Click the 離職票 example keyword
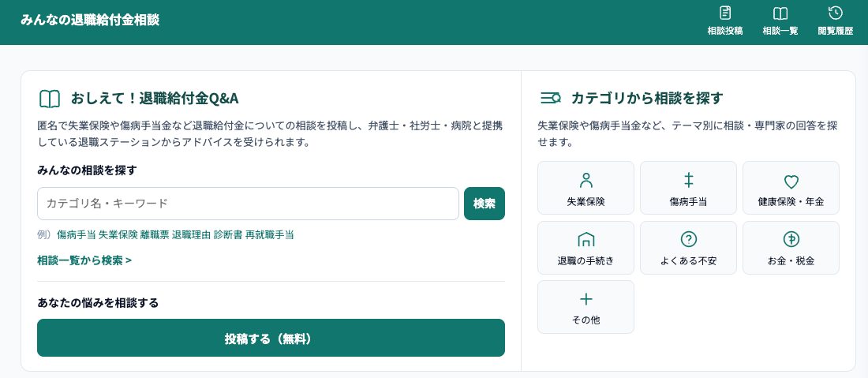Screen dimensions: 868x378 click(155, 234)
